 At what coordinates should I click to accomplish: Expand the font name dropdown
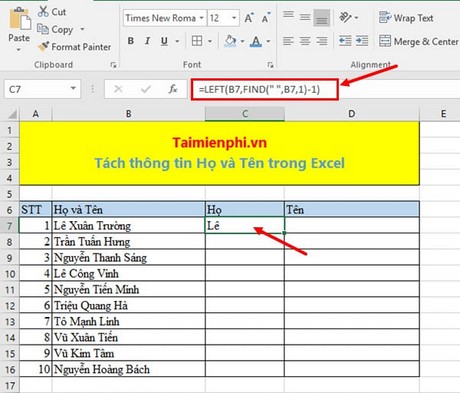[201, 18]
